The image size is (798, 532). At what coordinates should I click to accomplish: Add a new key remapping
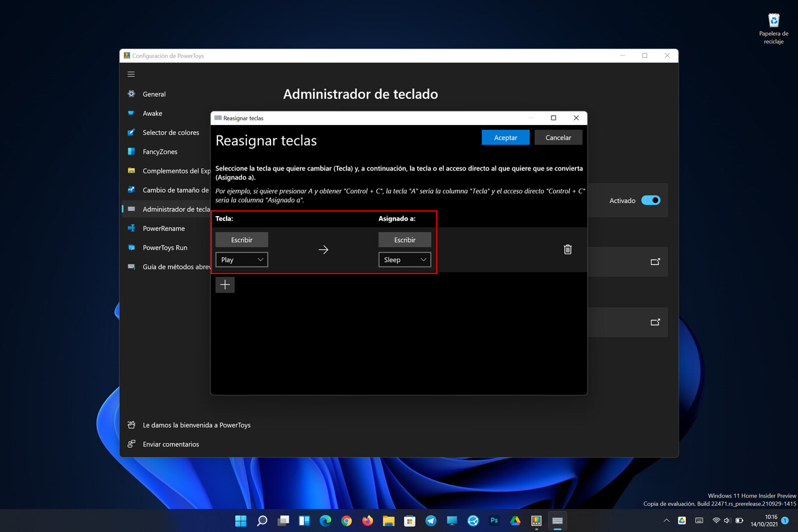225,284
